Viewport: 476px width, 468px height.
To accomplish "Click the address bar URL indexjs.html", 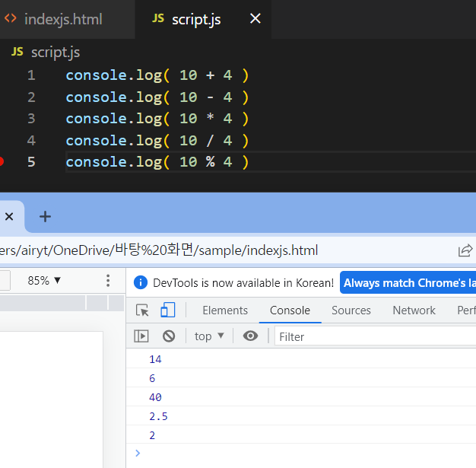I will pos(159,250).
